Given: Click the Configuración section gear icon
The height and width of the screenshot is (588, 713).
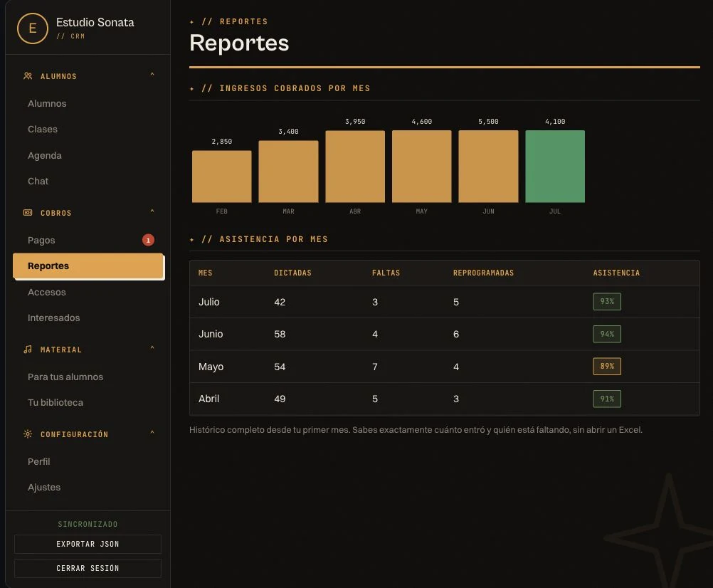Looking at the screenshot, I should [x=28, y=434].
